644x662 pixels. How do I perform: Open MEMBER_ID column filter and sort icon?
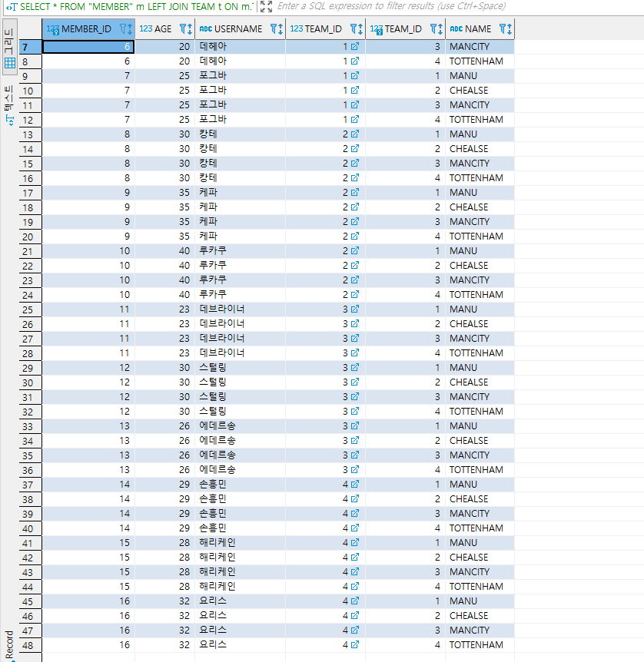point(126,28)
